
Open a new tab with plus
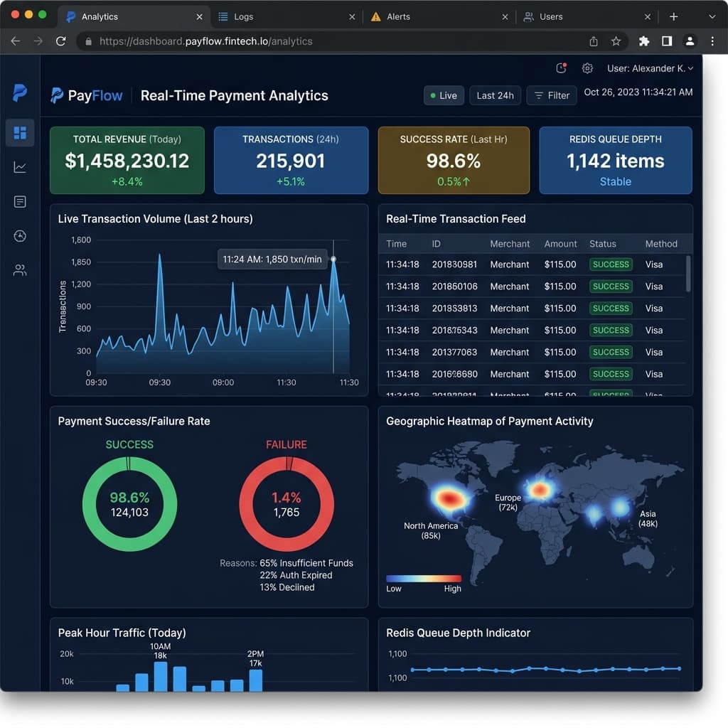tap(674, 17)
